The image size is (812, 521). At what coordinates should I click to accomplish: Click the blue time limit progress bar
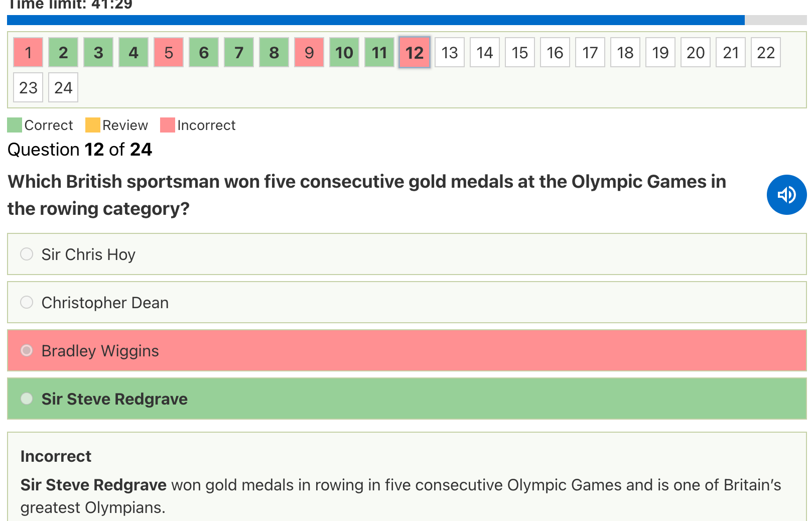pyautogui.click(x=375, y=20)
